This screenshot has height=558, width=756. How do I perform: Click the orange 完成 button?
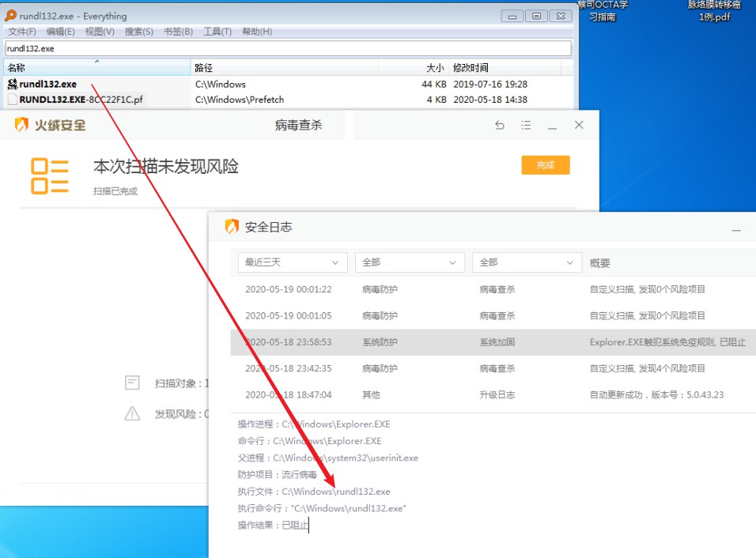coord(546,165)
